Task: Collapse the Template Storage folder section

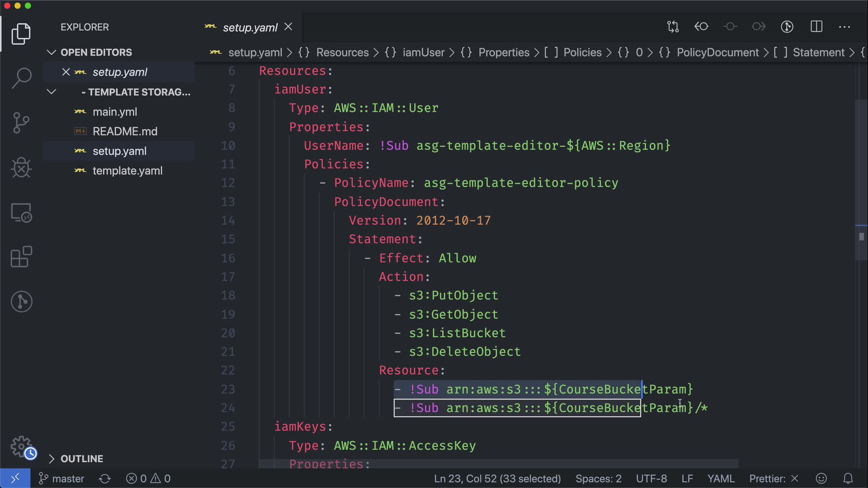Action: pos(52,92)
